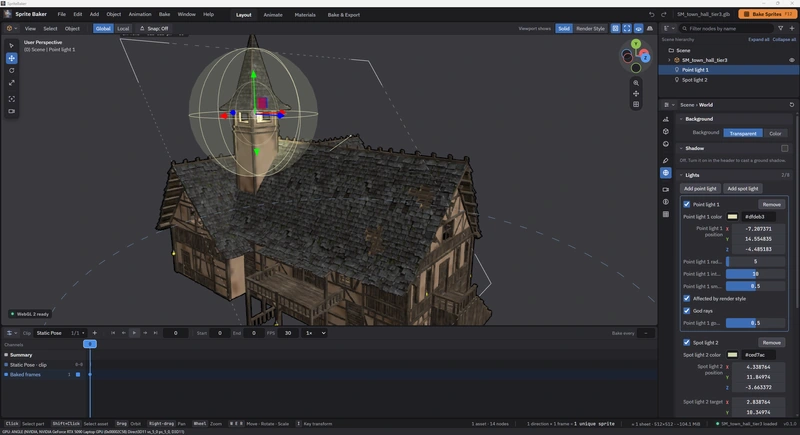Click the Bake Sprites button

pos(767,14)
